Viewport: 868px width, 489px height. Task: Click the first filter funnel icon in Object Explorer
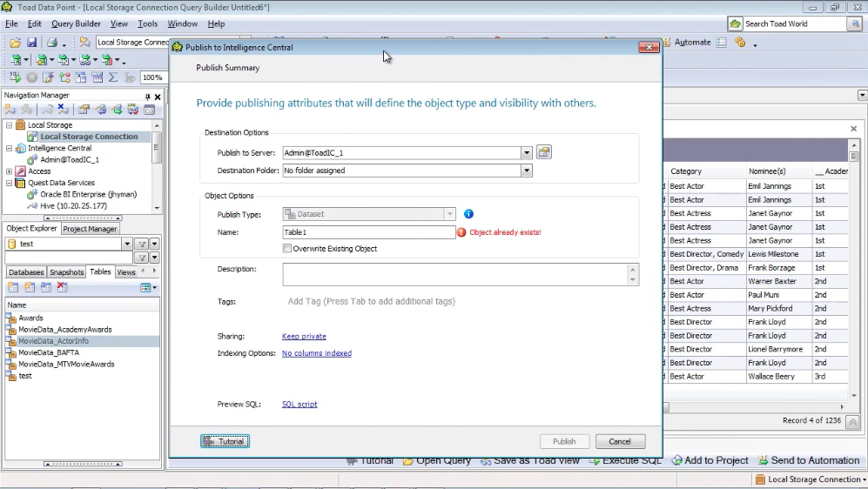tap(142, 244)
